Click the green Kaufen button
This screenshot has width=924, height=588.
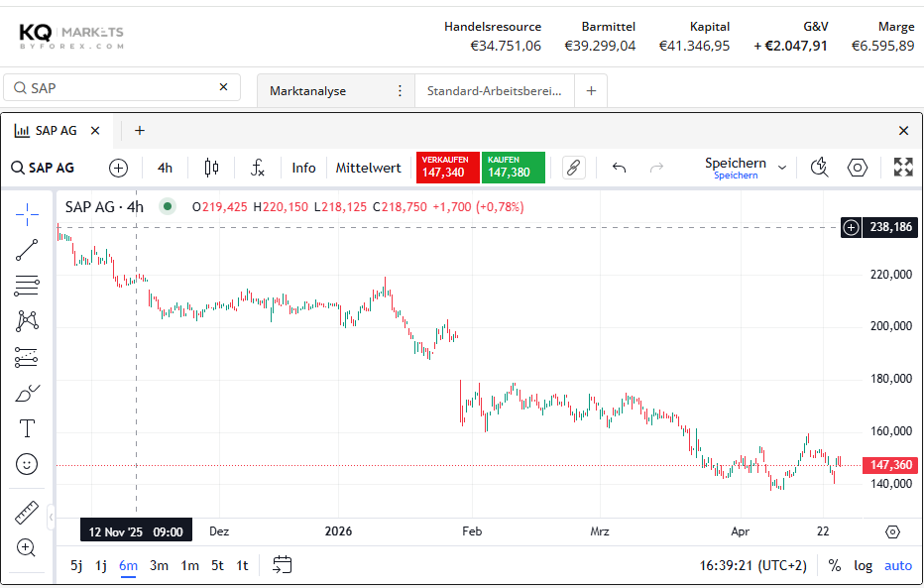pos(513,168)
